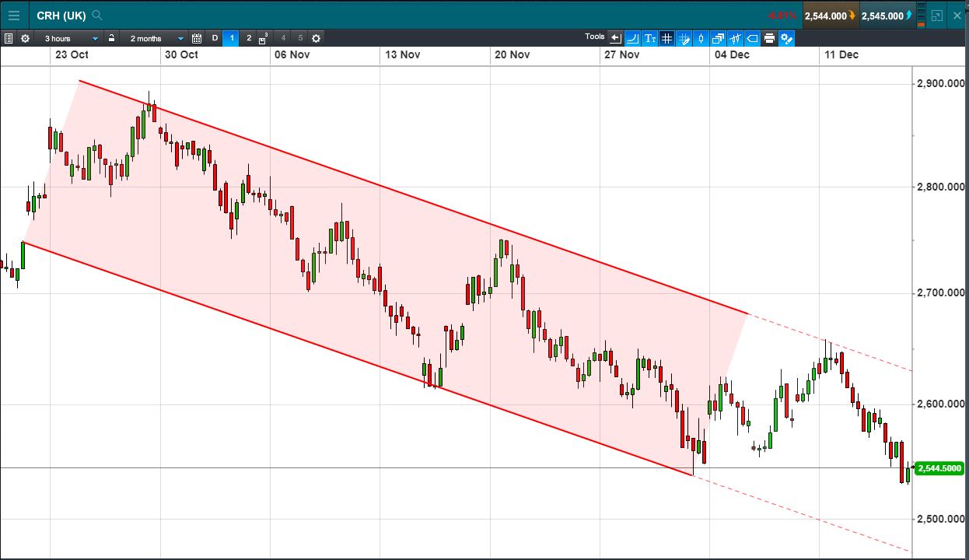
Task: Select the text annotation tool
Action: (650, 38)
